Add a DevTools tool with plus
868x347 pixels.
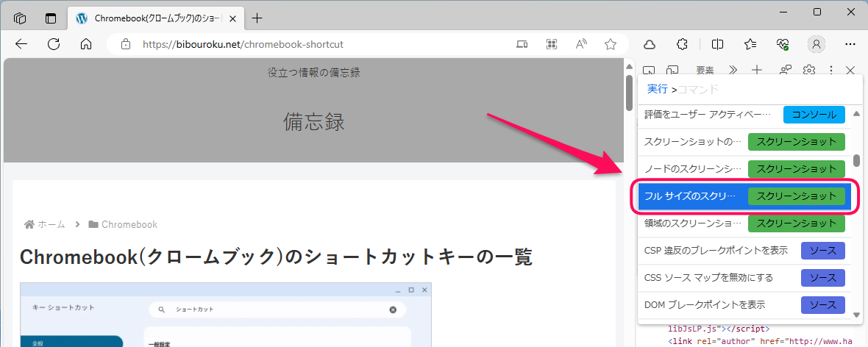point(757,71)
